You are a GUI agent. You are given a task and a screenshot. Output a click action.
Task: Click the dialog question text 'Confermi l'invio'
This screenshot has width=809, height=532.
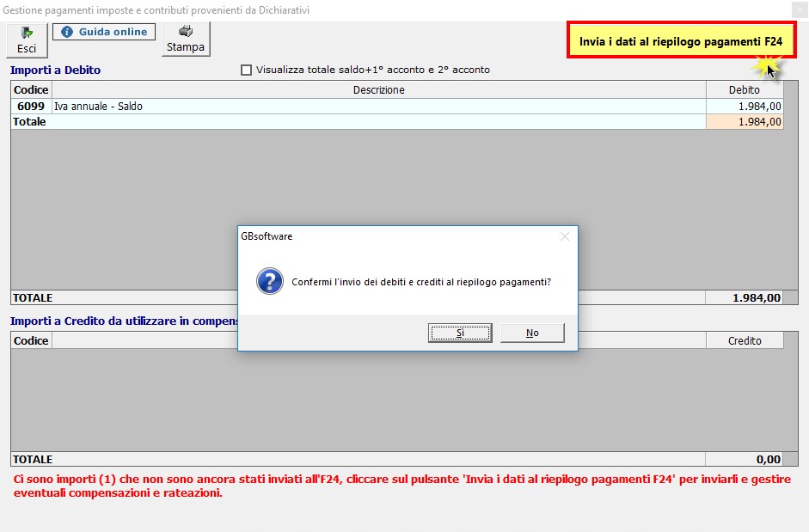421,282
